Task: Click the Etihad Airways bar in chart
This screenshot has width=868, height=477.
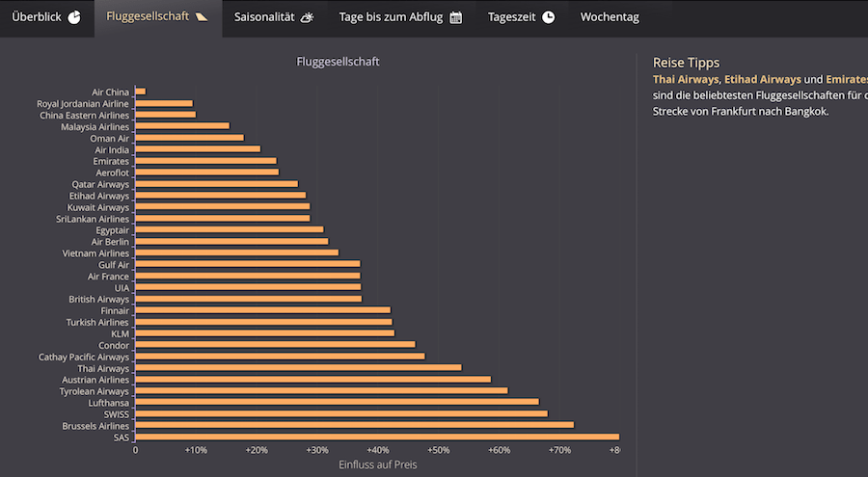Action: 220,196
